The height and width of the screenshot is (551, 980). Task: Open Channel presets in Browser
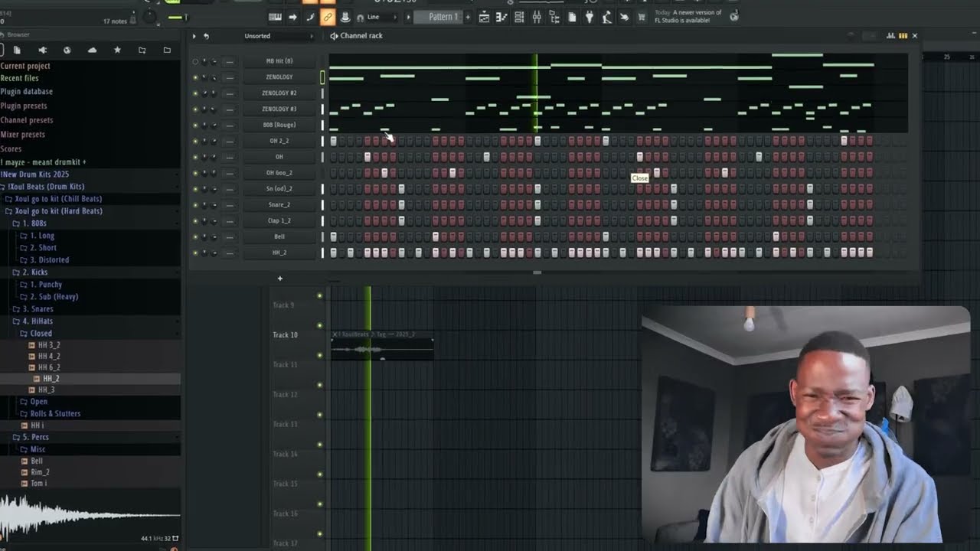[x=27, y=120]
